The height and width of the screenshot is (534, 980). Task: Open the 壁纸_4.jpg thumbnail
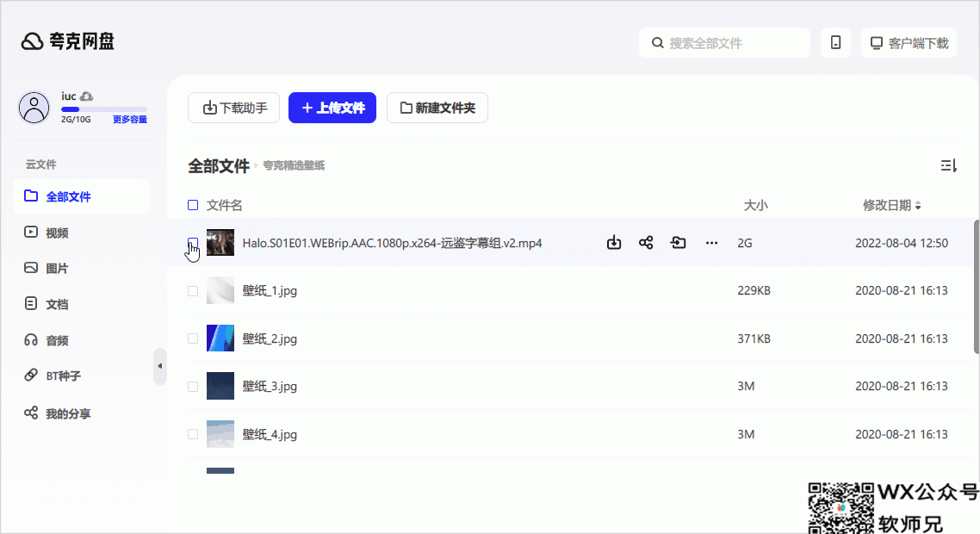tap(220, 434)
